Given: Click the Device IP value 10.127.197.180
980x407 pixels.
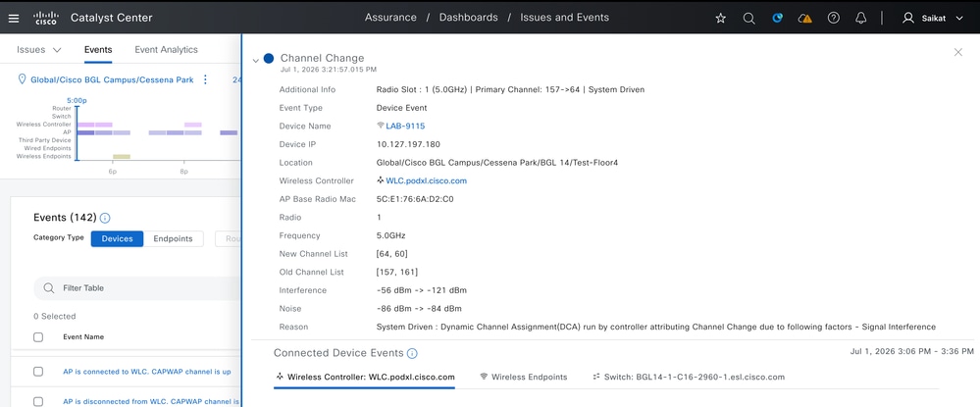Looking at the screenshot, I should pos(408,144).
